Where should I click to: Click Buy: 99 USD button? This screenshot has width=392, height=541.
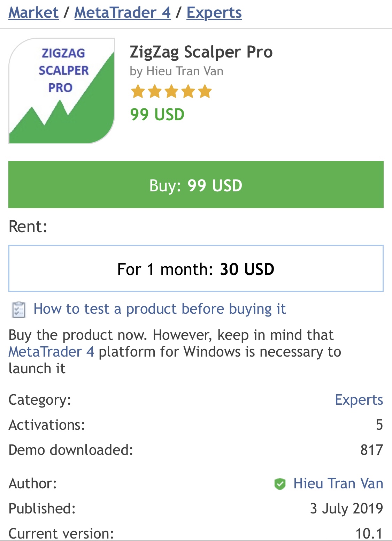(196, 185)
